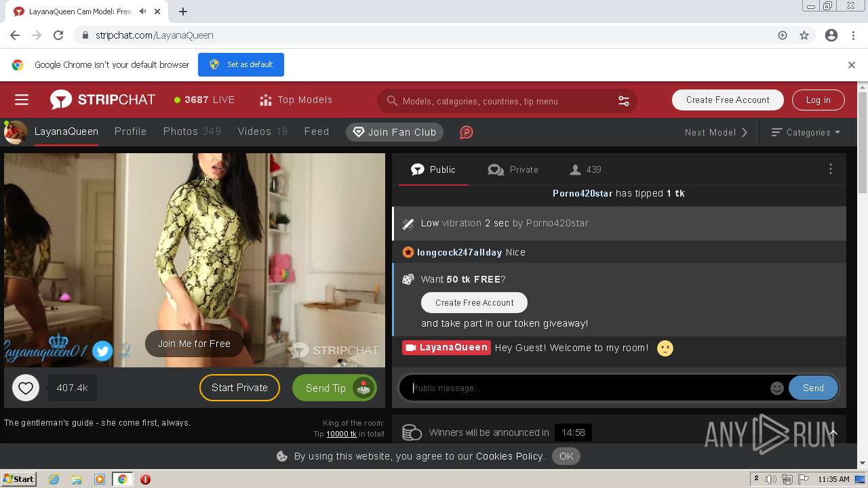This screenshot has height=488, width=868.
Task: Open the Photos 349 tab
Action: (x=192, y=131)
